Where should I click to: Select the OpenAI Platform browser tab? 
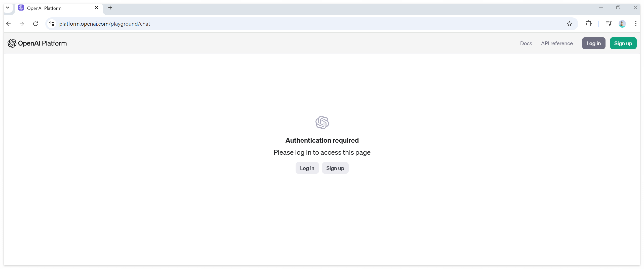59,8
